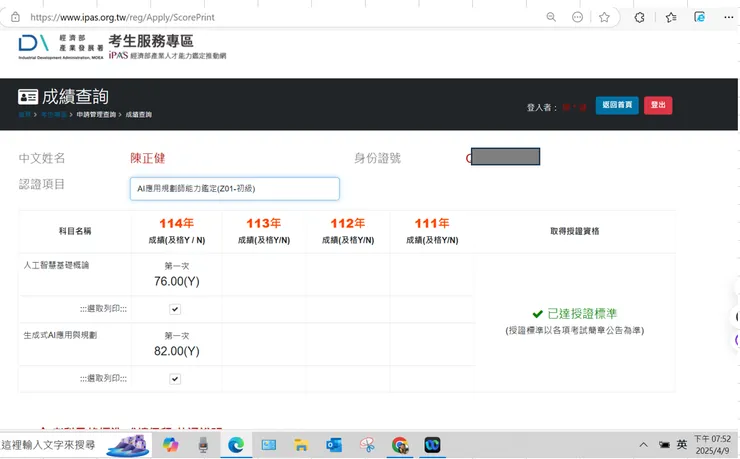Click the battery icon in system tray

664,445
